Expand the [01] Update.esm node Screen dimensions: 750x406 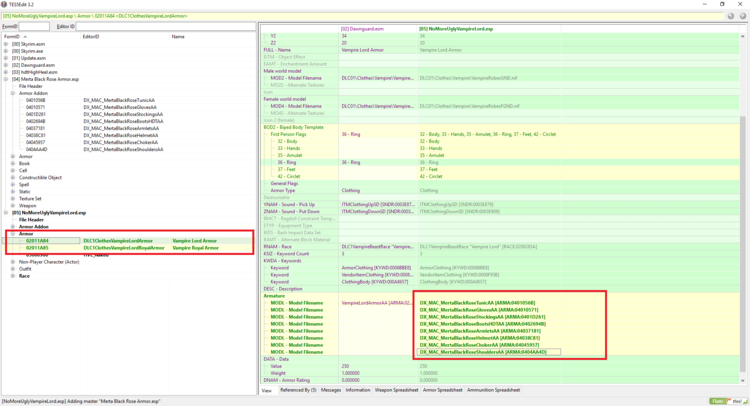pos(6,58)
